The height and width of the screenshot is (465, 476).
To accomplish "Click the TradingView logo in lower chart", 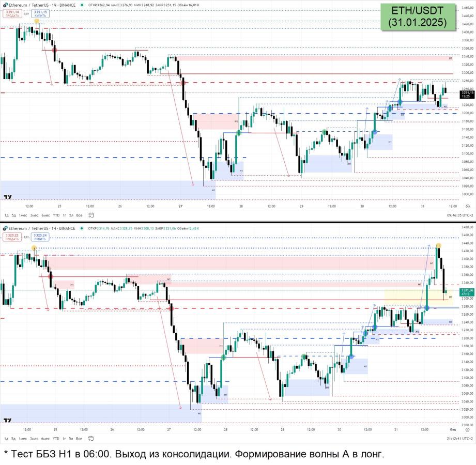I will [x=7, y=420].
